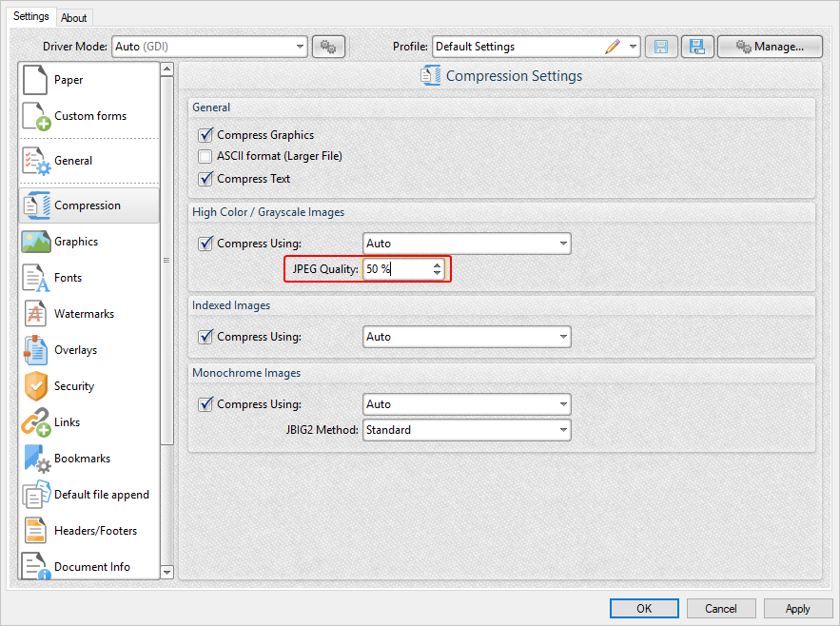Viewport: 840px width, 626px height.
Task: Click the Apply button
Action: pos(798,608)
